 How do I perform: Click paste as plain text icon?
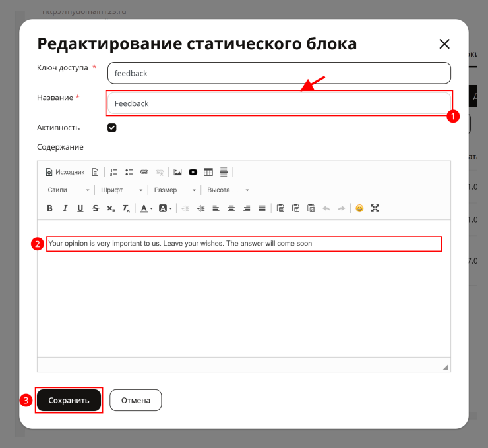[295, 208]
